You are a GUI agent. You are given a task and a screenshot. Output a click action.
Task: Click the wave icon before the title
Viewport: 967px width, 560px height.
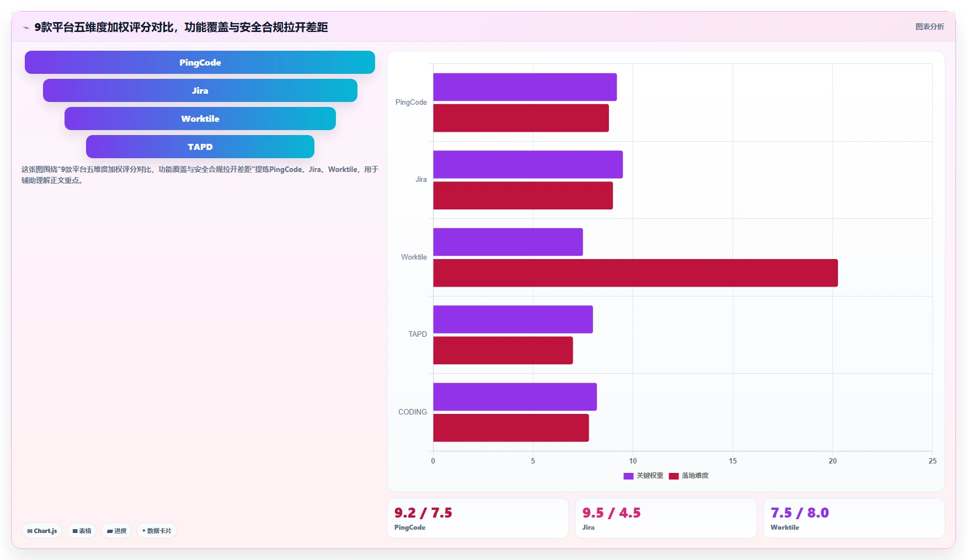26,28
